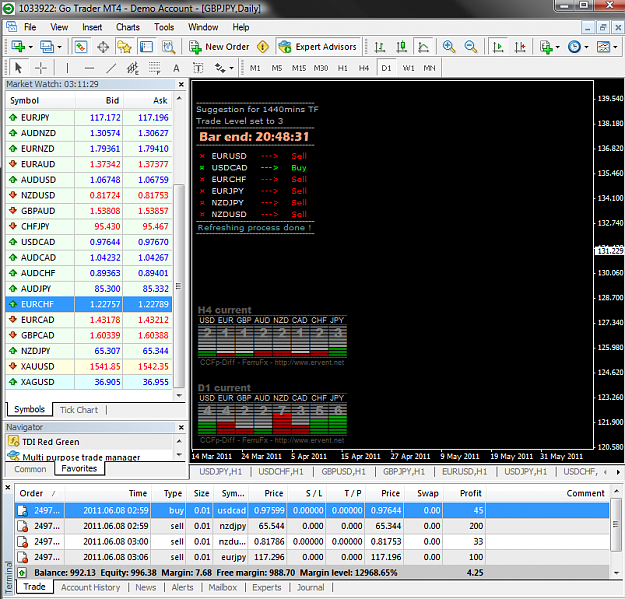Draw a trendline
The width and height of the screenshot is (625, 599).
tap(111, 68)
